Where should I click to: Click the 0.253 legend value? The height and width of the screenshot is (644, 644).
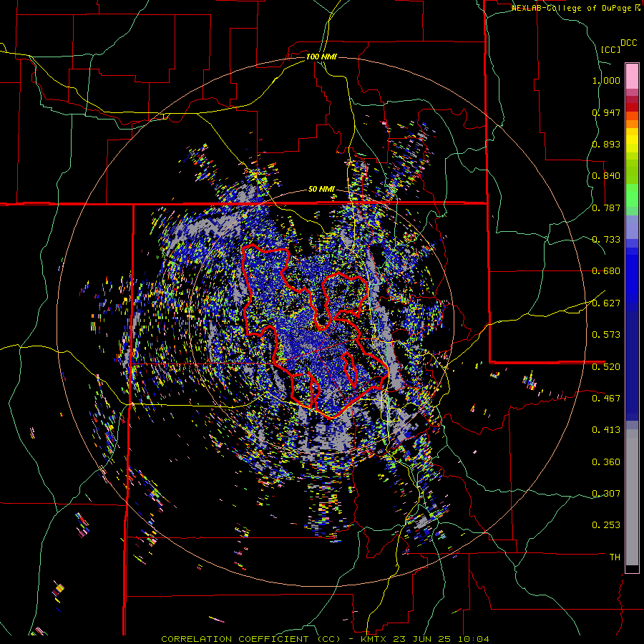(x=606, y=525)
